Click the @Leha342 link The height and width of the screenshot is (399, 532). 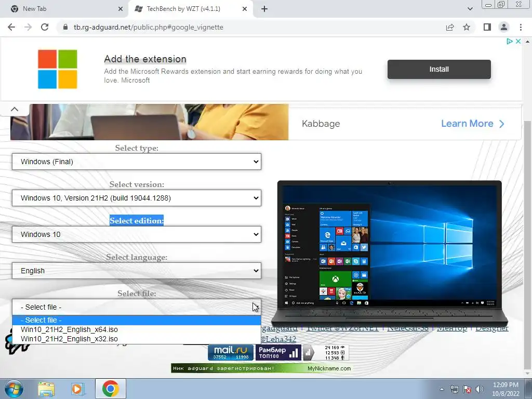(x=278, y=339)
